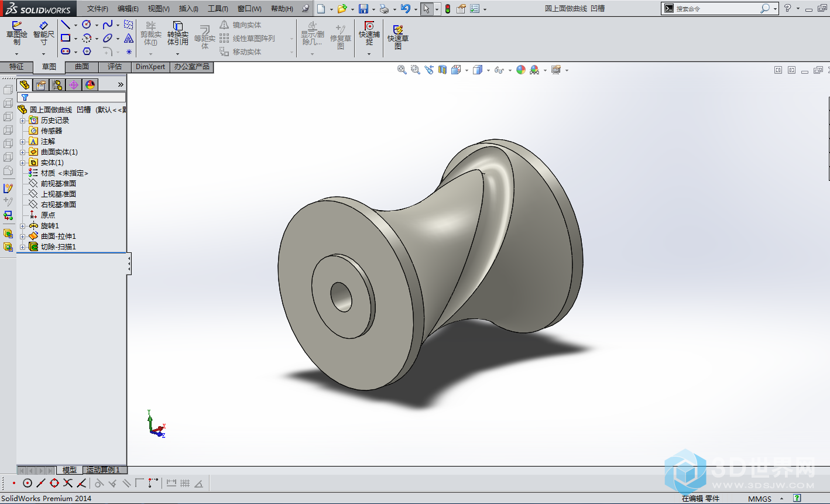Image resolution: width=830 pixels, height=504 pixels.
Task: Open the dropdown under 快速捕捉
Action: click(369, 54)
